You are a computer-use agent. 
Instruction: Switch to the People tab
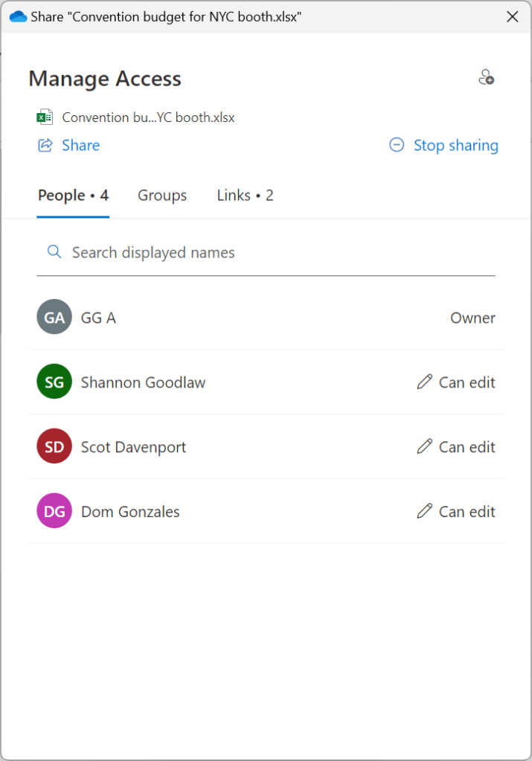[x=74, y=196]
